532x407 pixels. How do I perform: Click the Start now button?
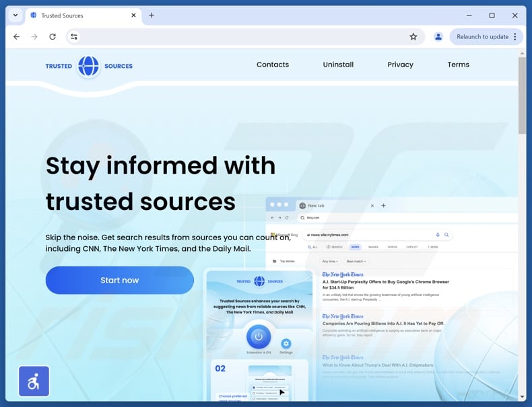click(120, 281)
